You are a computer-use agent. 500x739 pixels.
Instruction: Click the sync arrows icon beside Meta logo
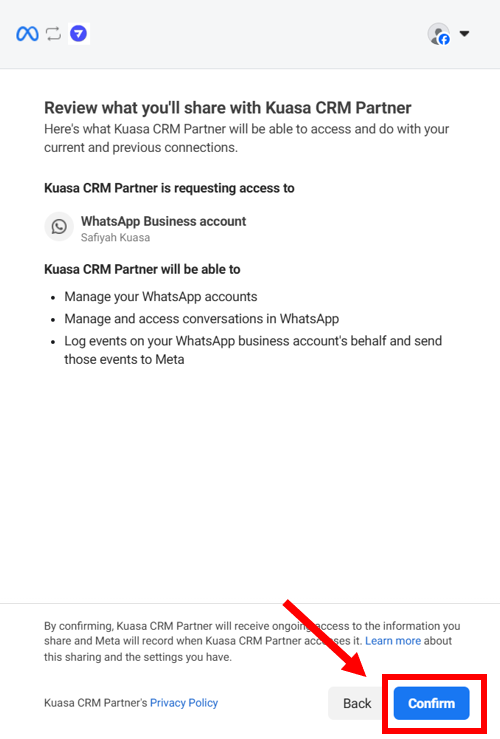point(54,34)
